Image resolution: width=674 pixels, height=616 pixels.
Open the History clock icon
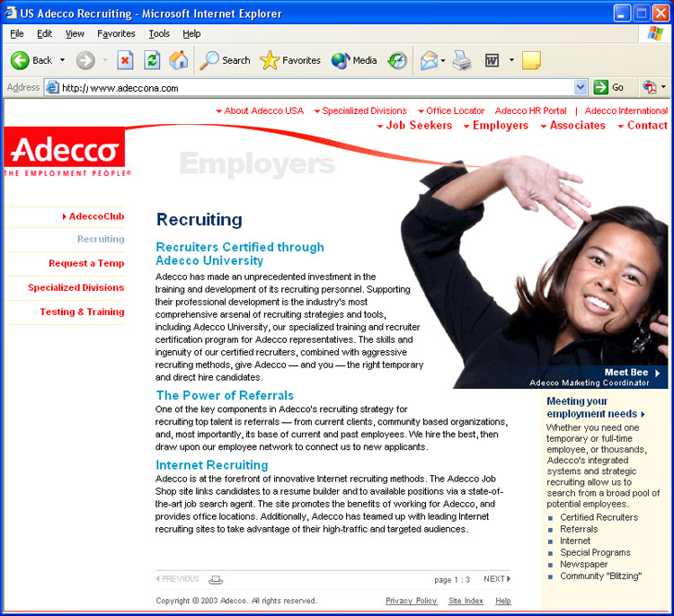coord(397,60)
